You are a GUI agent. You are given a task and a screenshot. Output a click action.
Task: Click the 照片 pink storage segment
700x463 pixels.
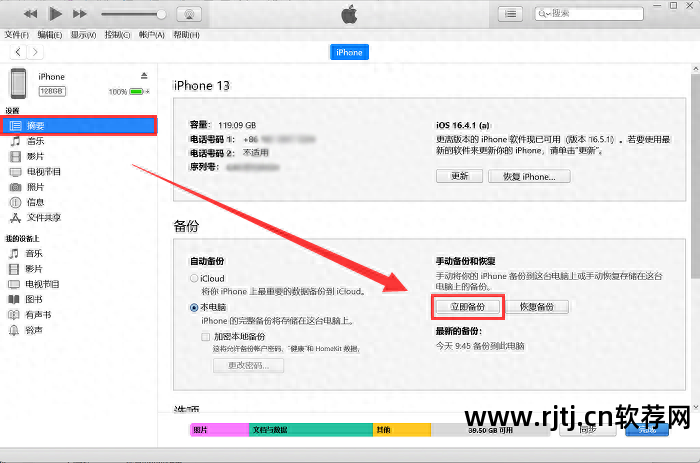(220, 430)
